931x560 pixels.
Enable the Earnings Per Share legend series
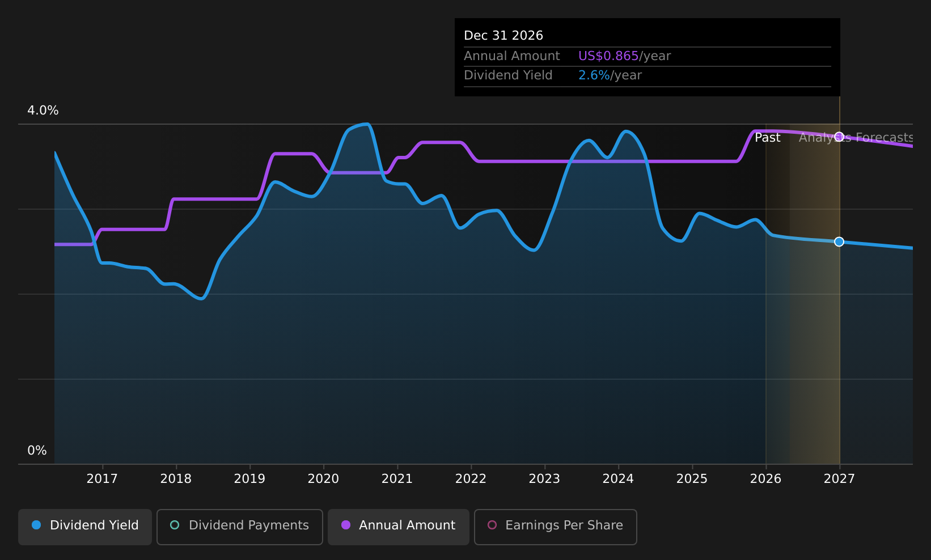[x=556, y=527]
